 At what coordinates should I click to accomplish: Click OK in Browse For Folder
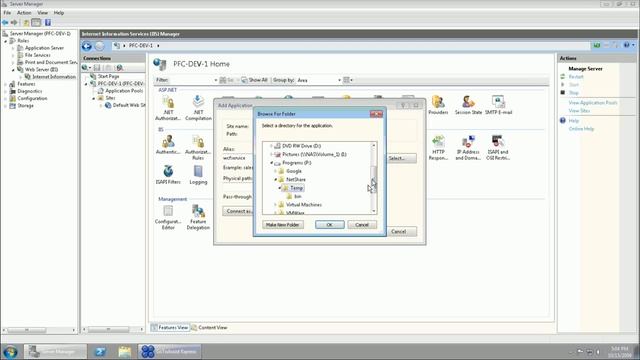[329, 225]
